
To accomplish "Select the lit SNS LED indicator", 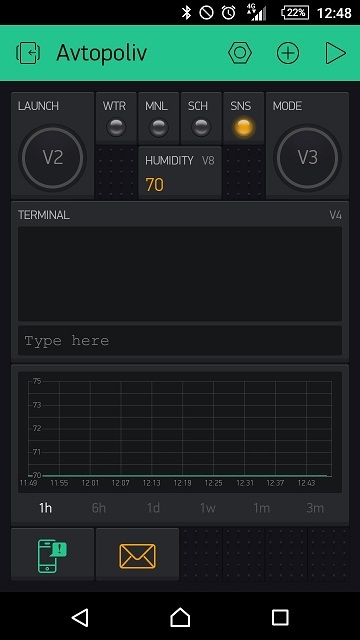I will pyautogui.click(x=243, y=127).
